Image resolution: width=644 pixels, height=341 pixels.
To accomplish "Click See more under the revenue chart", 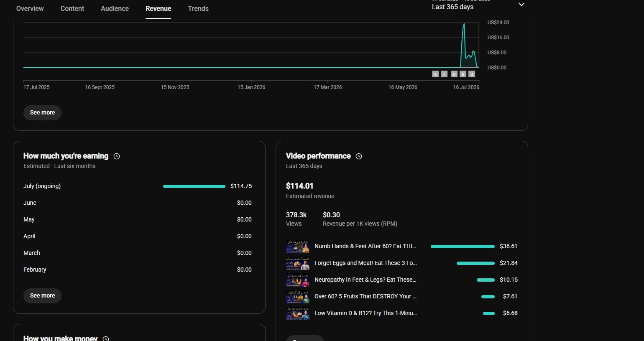I will pyautogui.click(x=42, y=113).
